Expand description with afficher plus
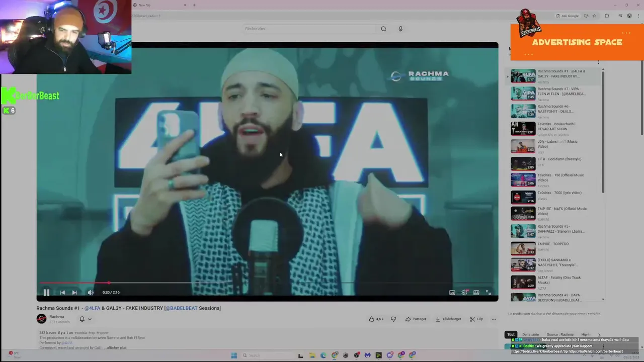This screenshot has width=644, height=362. (116, 347)
